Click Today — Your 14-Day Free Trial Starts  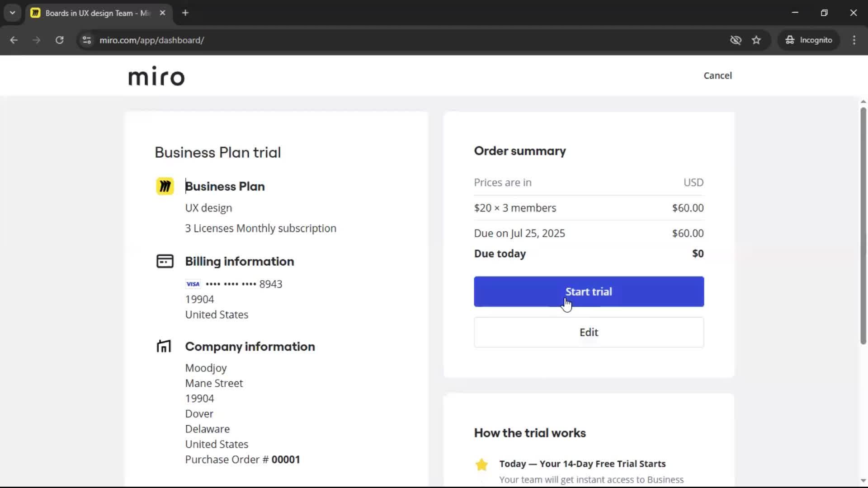coord(582,464)
